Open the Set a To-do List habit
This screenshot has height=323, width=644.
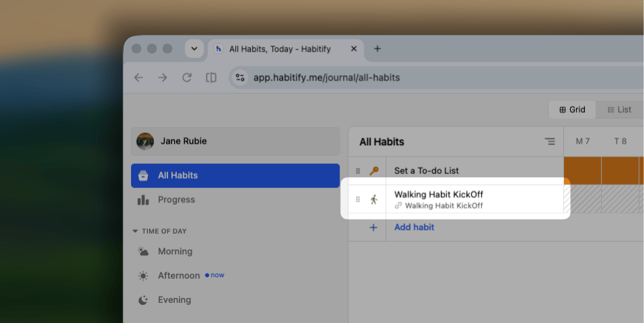426,171
